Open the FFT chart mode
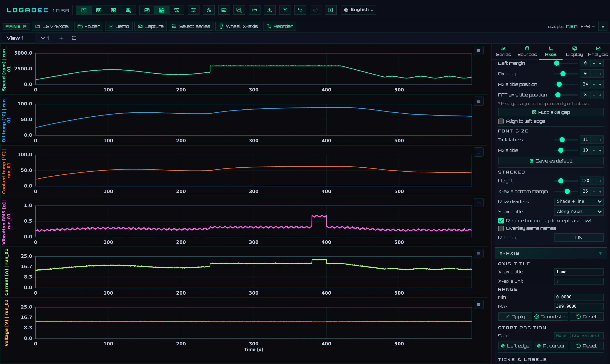Screen dimensions: 610x364 [x=176, y=10]
